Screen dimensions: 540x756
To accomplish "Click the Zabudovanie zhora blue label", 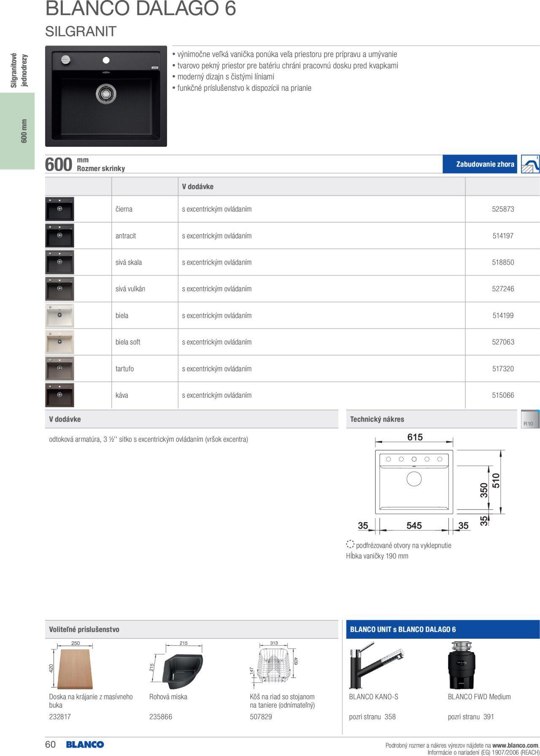I will (x=479, y=164).
